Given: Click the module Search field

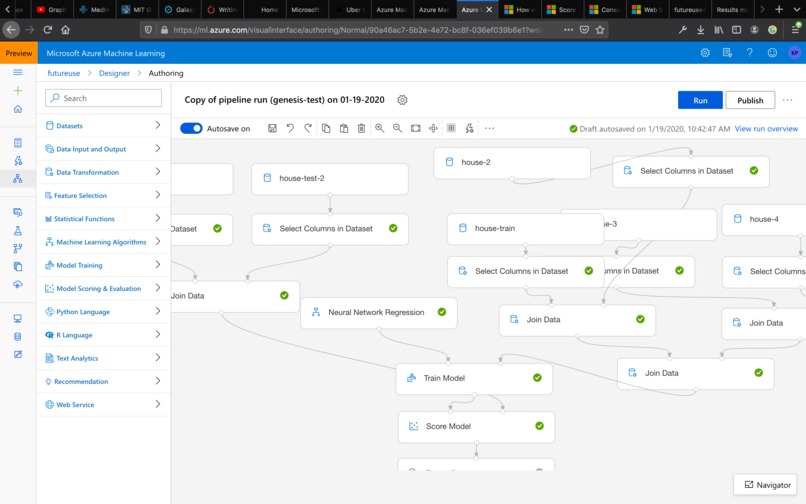Looking at the screenshot, I should tap(103, 98).
